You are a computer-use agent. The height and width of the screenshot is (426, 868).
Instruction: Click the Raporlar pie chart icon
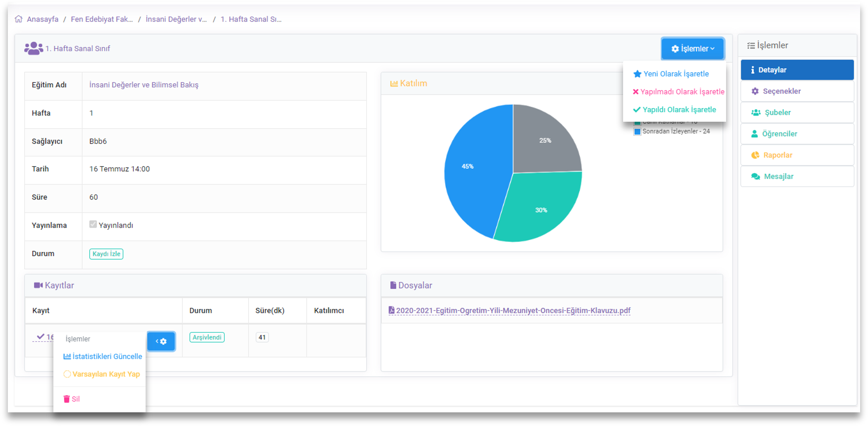click(755, 155)
